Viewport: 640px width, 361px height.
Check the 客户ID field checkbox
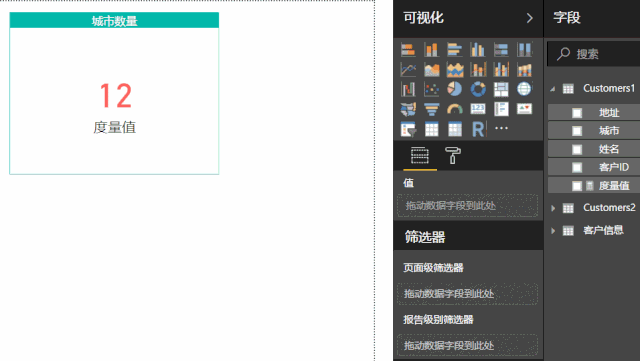[x=577, y=167]
